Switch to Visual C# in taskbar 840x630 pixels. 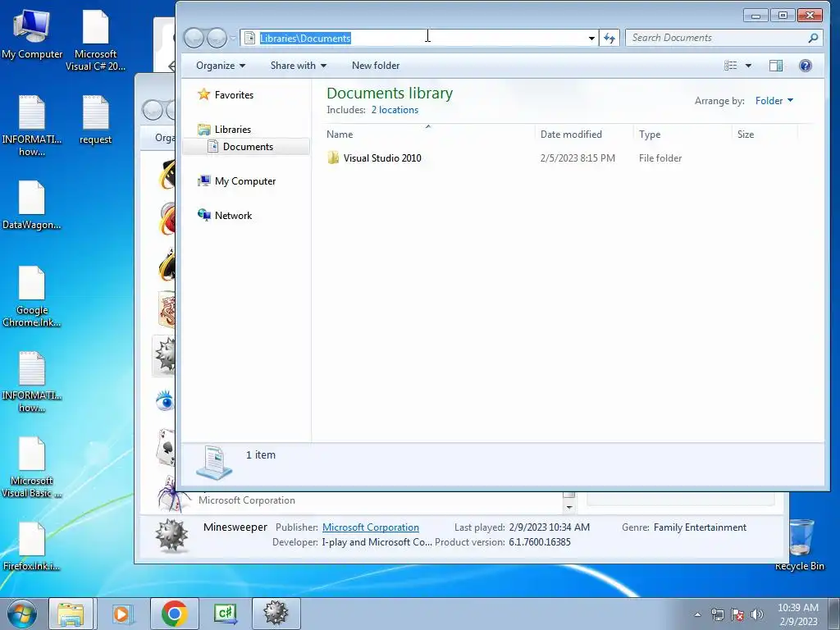(225, 614)
